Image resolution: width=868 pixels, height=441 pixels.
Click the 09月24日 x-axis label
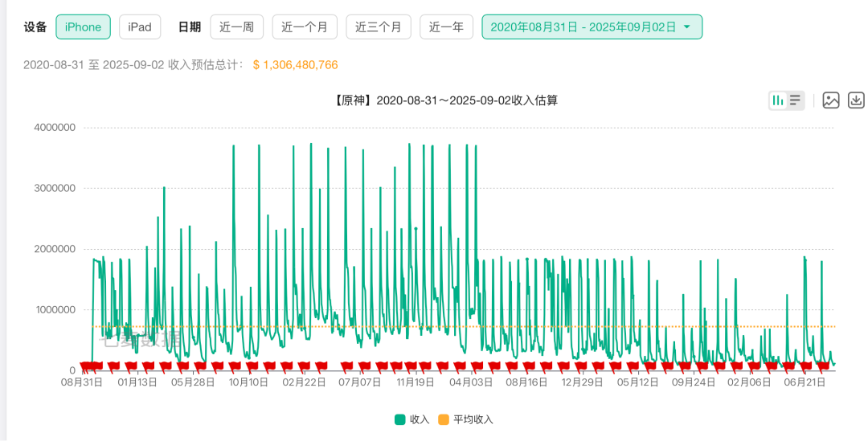coord(693,382)
